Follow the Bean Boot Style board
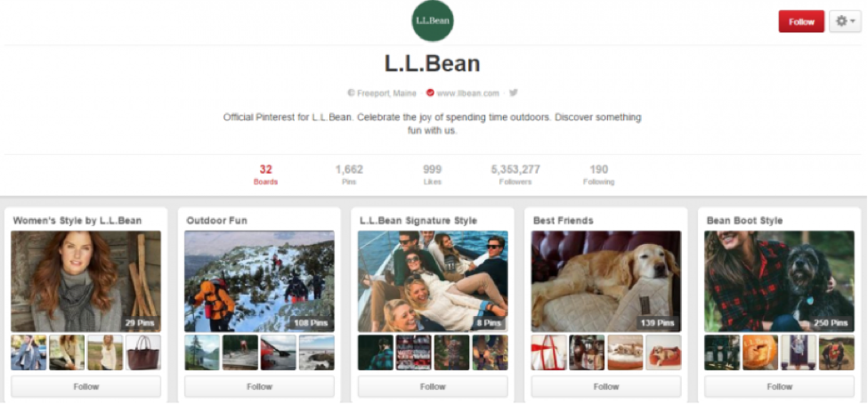The height and width of the screenshot is (405, 868). (x=780, y=386)
